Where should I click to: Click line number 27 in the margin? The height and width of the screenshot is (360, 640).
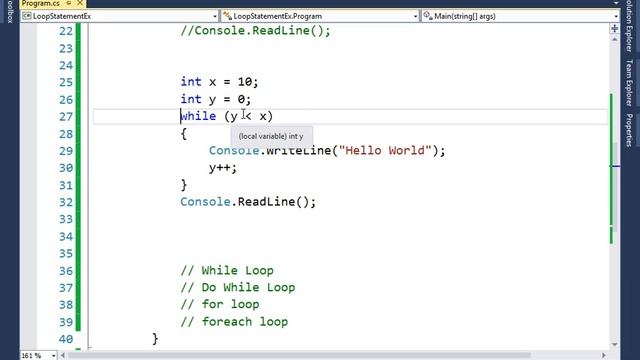click(66, 117)
